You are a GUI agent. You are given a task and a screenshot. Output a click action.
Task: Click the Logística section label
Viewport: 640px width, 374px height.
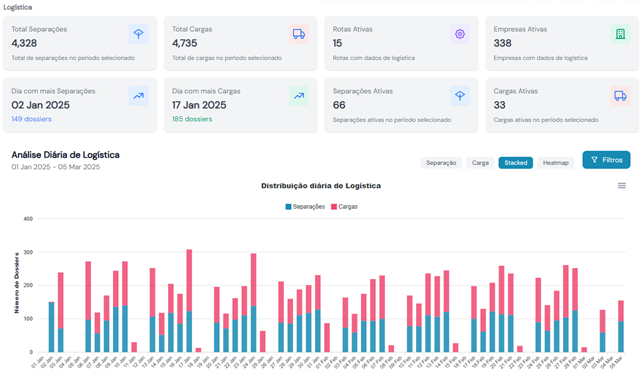[18, 7]
